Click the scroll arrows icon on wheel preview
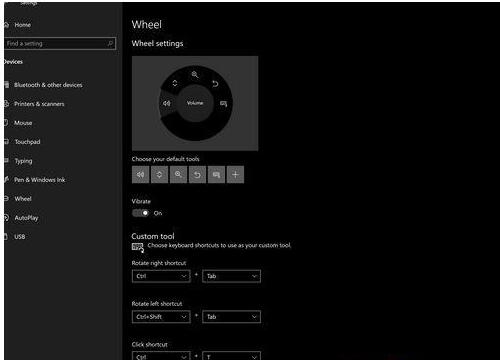Viewport: 500px width, 360px height. coord(175,83)
